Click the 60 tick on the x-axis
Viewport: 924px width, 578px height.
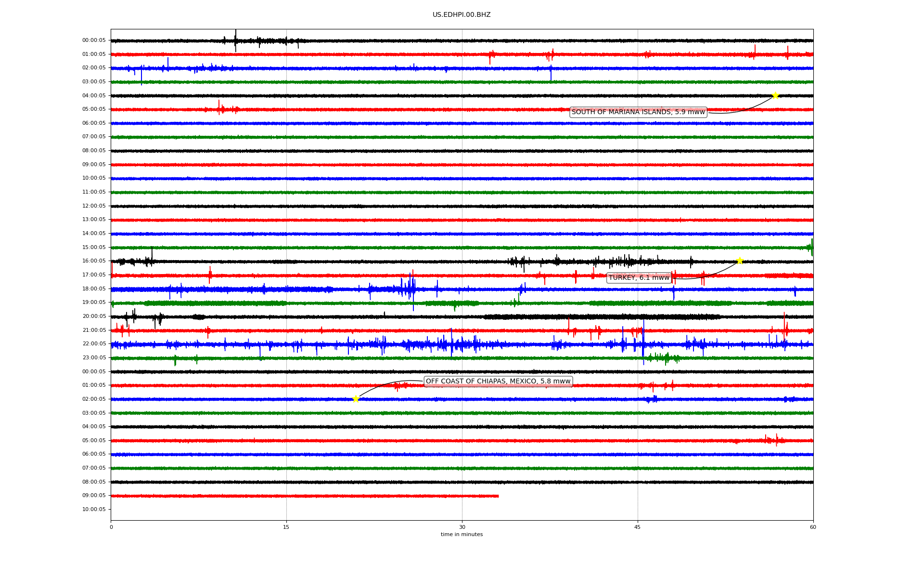click(813, 527)
